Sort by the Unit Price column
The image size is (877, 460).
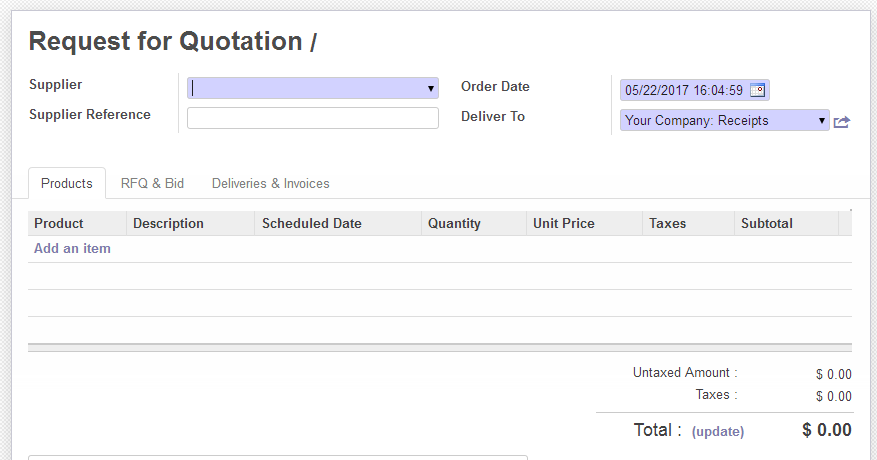coord(563,224)
